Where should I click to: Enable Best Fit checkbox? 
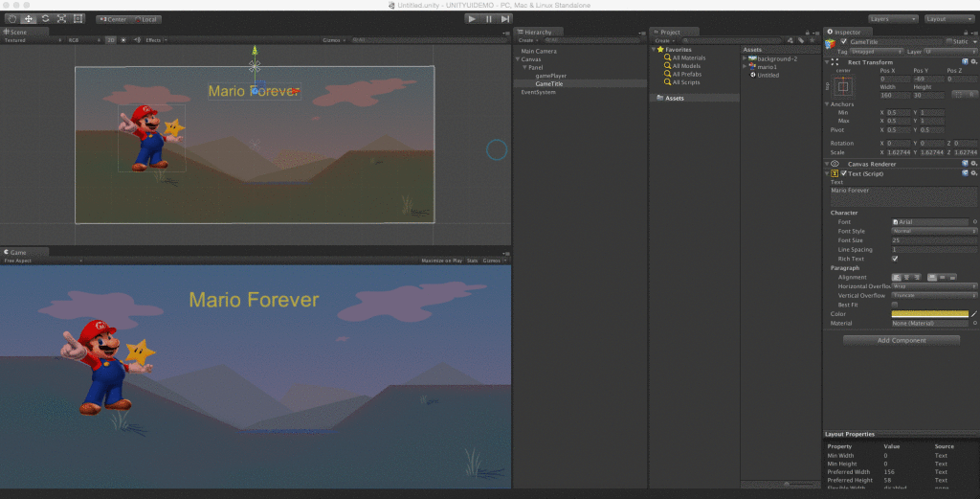[x=895, y=305]
